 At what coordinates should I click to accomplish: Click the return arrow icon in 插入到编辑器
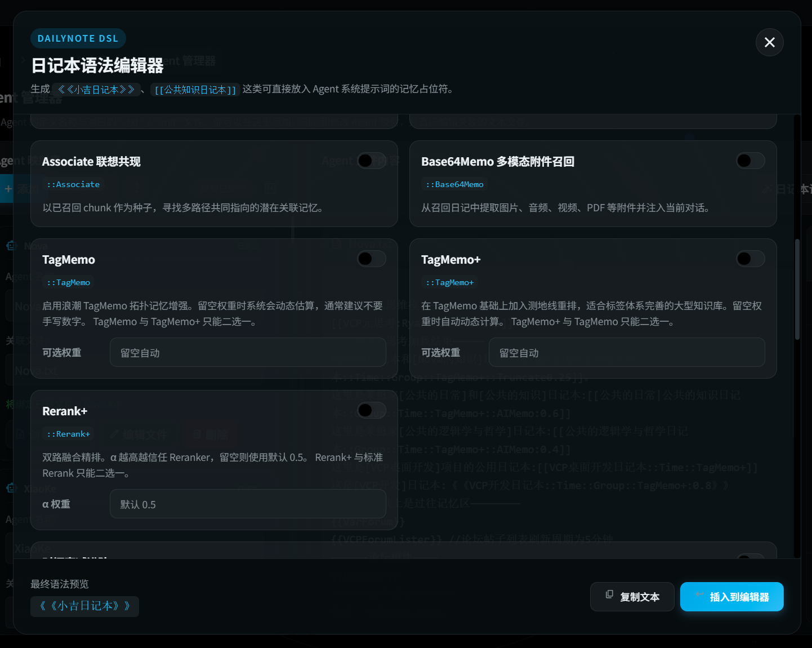coord(699,594)
